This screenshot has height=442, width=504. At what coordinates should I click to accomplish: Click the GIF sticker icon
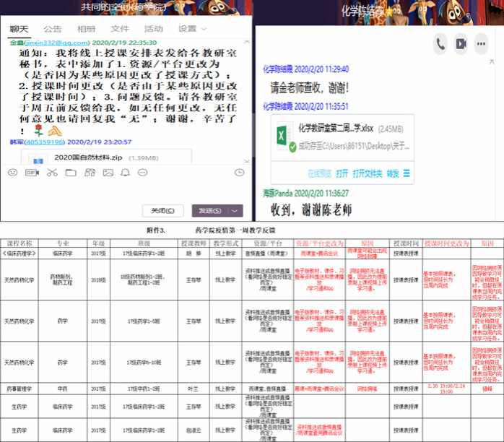pos(31,173)
